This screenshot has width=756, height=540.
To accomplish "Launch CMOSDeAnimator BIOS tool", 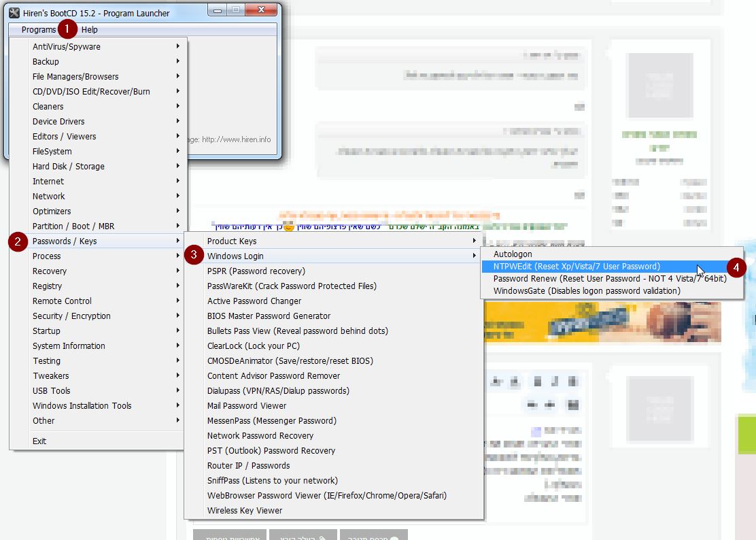I will [x=334, y=360].
